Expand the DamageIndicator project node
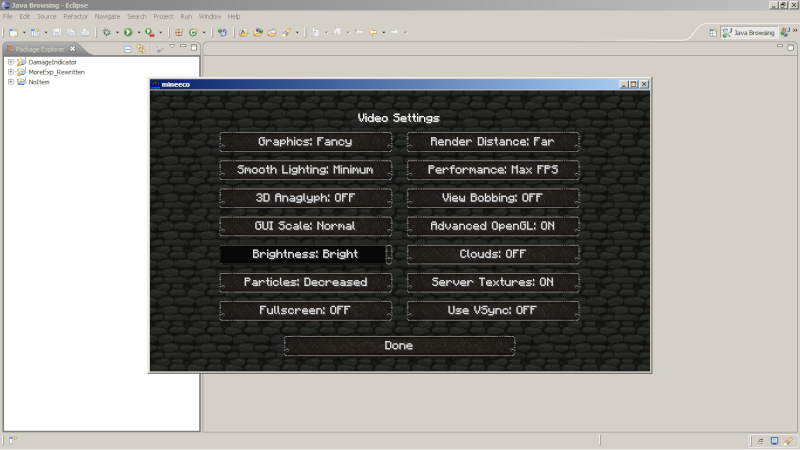 11,62
